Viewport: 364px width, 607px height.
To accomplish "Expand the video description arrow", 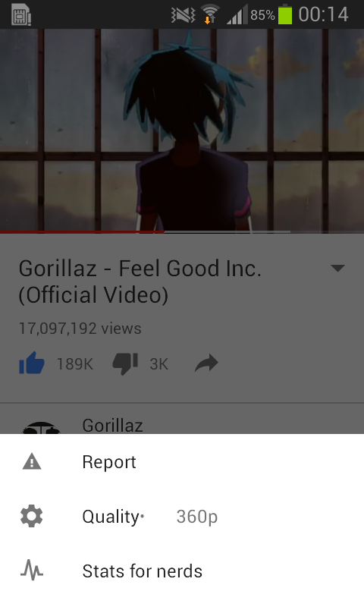I will pos(337,268).
